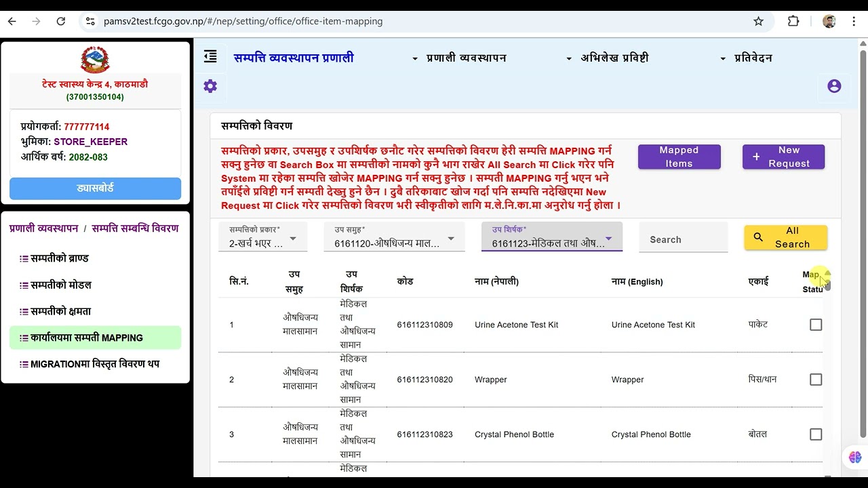Screen dimensions: 868x488
Task: Click the browser back arrow
Action: tap(12, 21)
